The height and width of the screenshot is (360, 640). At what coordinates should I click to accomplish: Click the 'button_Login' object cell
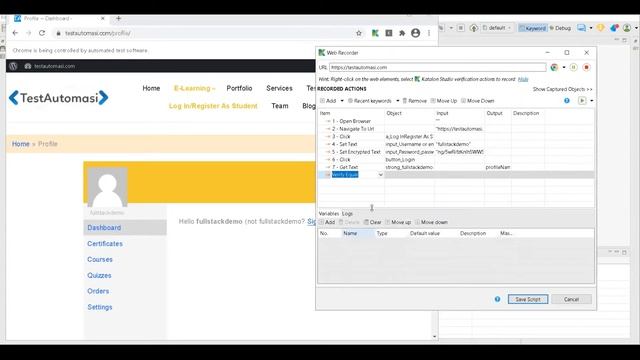pos(410,160)
